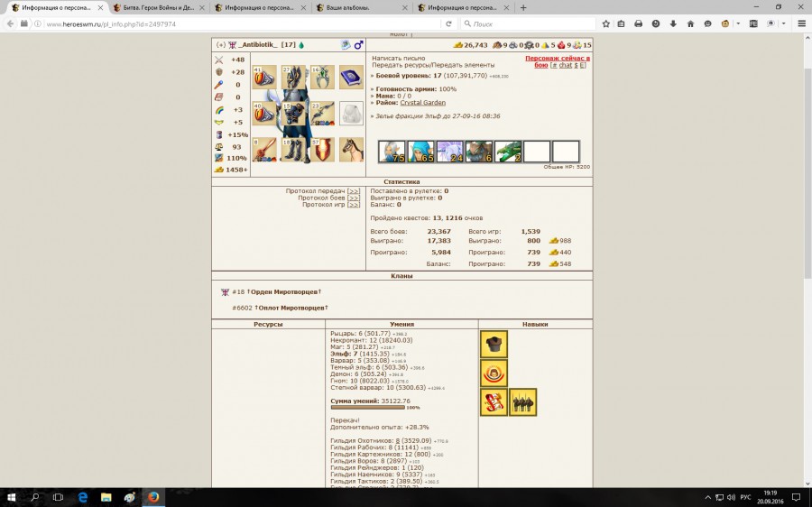Image resolution: width=812 pixels, height=507 pixels.
Task: Open Firefox from the Windows taskbar
Action: [x=153, y=497]
